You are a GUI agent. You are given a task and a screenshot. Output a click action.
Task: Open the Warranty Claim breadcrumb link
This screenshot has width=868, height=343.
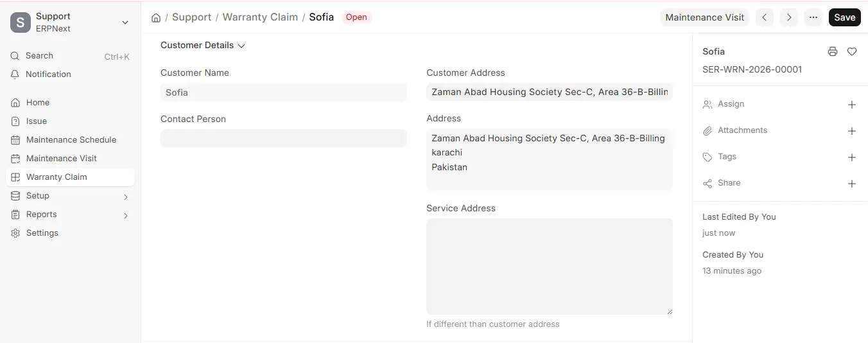(260, 17)
